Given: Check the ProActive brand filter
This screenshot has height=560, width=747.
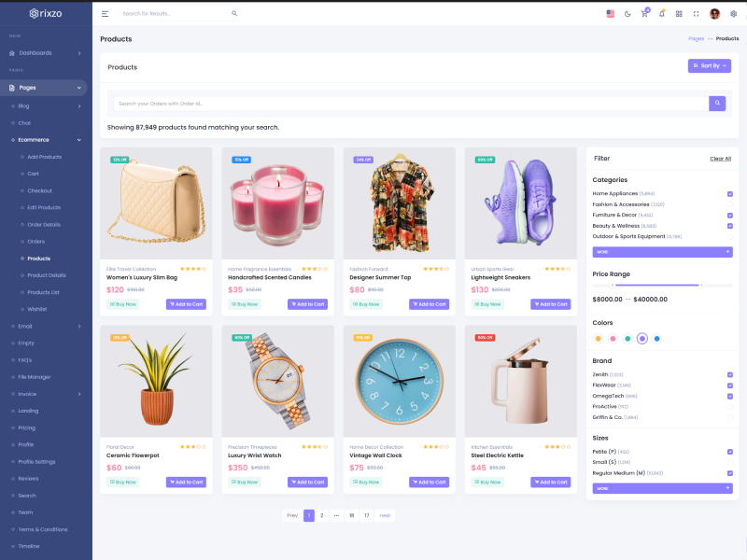Looking at the screenshot, I should (729, 407).
